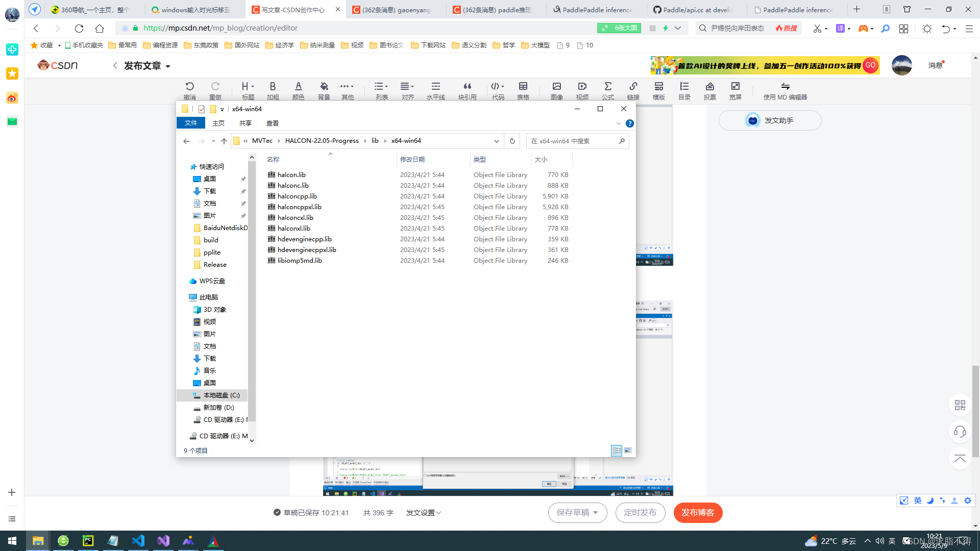Insert a table with the 表格 icon
Screen dimensions: 980x551
pos(524,90)
